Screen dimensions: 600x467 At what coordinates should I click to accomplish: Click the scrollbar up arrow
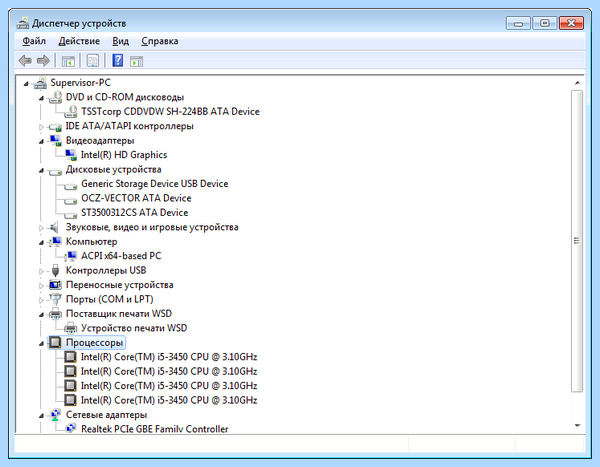tap(577, 83)
